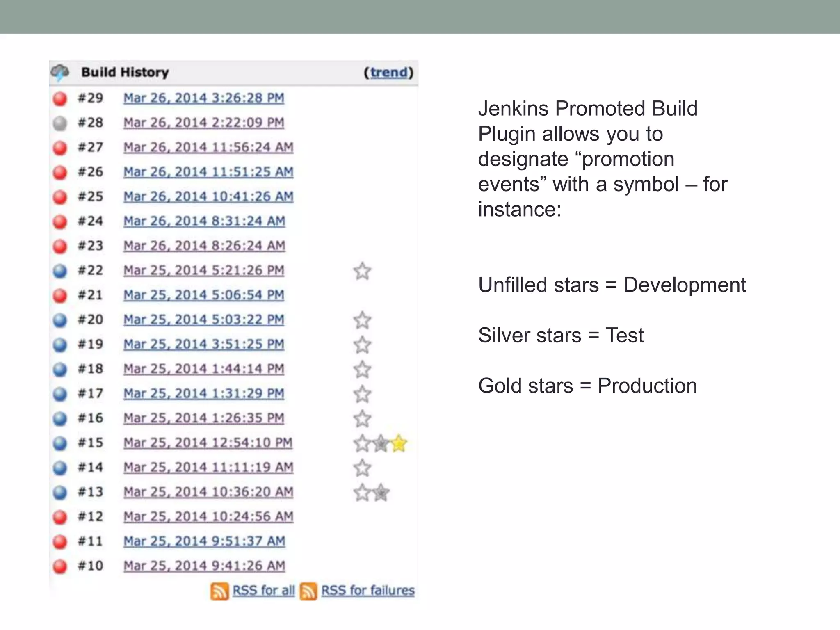840x630 pixels.
Task: Click red status ball for build #26
Action: [60, 172]
